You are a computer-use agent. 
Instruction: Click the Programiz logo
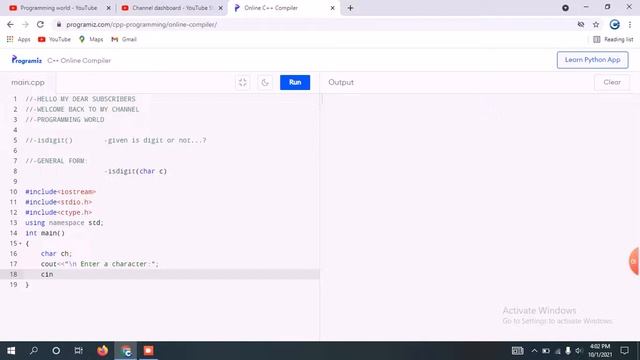(x=27, y=60)
